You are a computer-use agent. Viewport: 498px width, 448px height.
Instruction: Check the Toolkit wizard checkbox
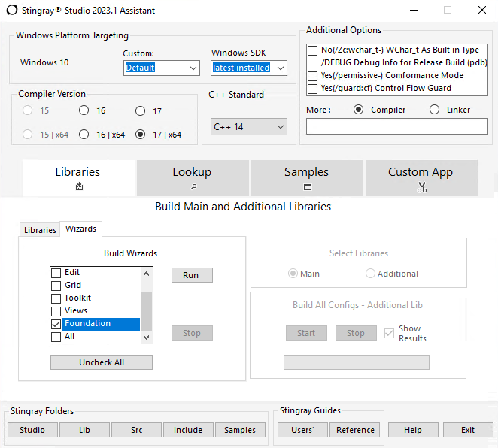click(56, 298)
